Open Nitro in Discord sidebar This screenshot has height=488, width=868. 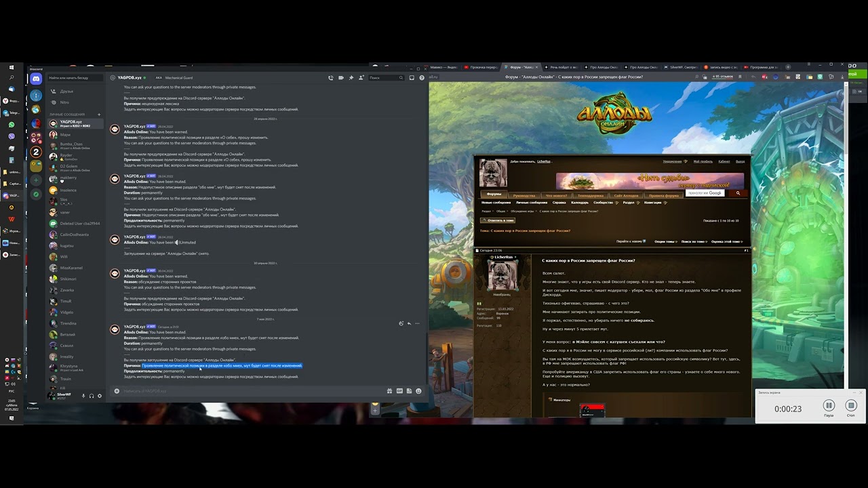[x=75, y=102]
